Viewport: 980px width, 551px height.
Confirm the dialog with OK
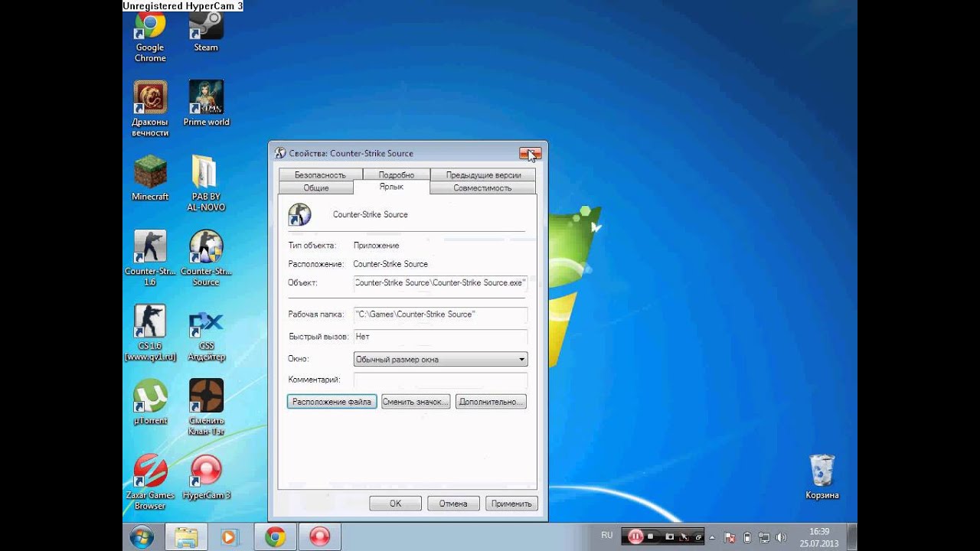(x=395, y=504)
